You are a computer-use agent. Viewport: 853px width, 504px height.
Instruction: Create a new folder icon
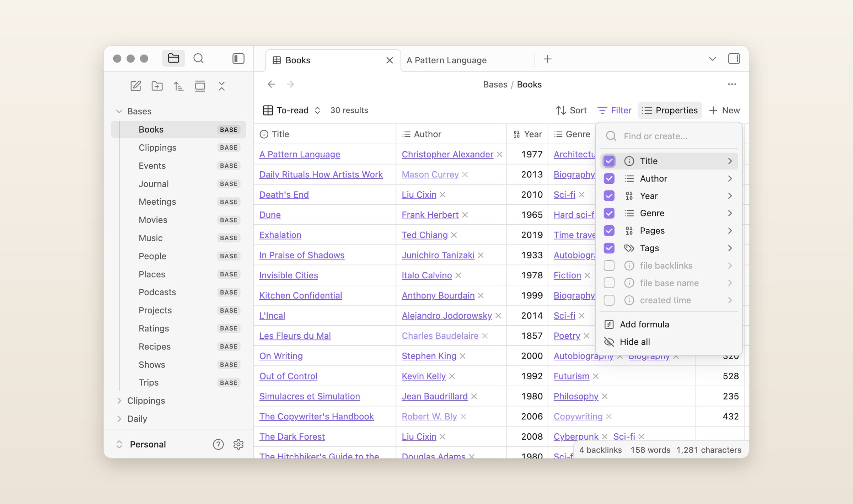coord(157,86)
